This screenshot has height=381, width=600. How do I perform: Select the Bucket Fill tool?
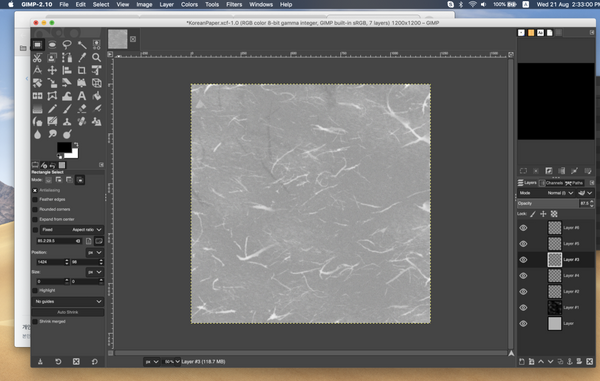point(96,96)
